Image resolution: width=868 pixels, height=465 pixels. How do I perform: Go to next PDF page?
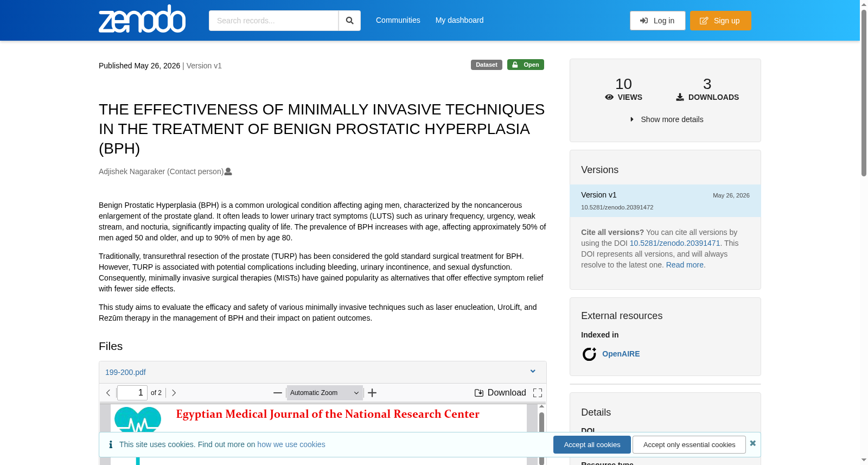click(174, 393)
